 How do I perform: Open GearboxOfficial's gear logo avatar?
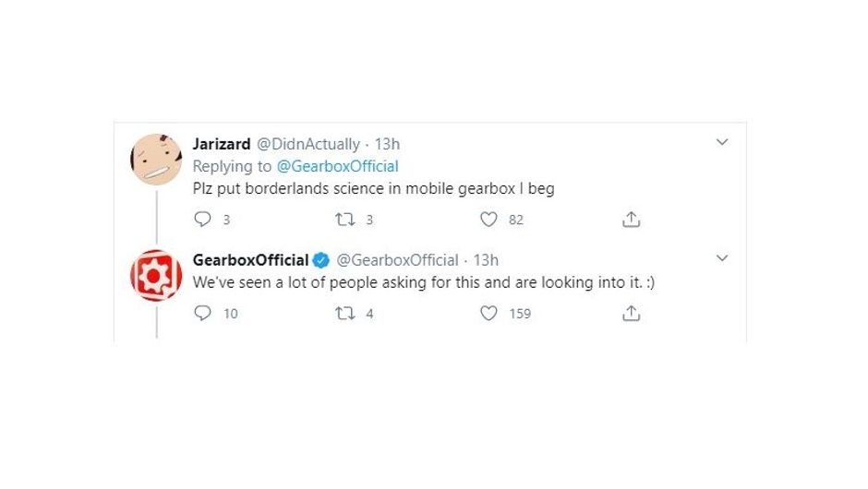click(x=156, y=275)
